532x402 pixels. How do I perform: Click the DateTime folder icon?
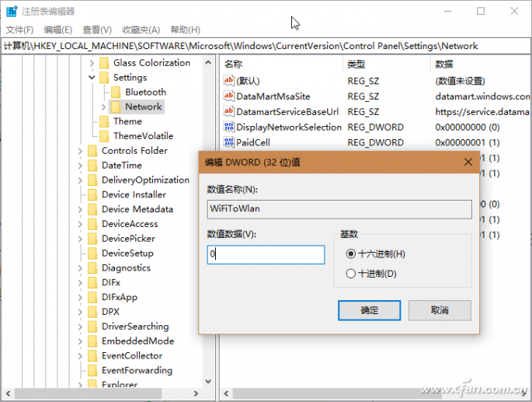92,165
